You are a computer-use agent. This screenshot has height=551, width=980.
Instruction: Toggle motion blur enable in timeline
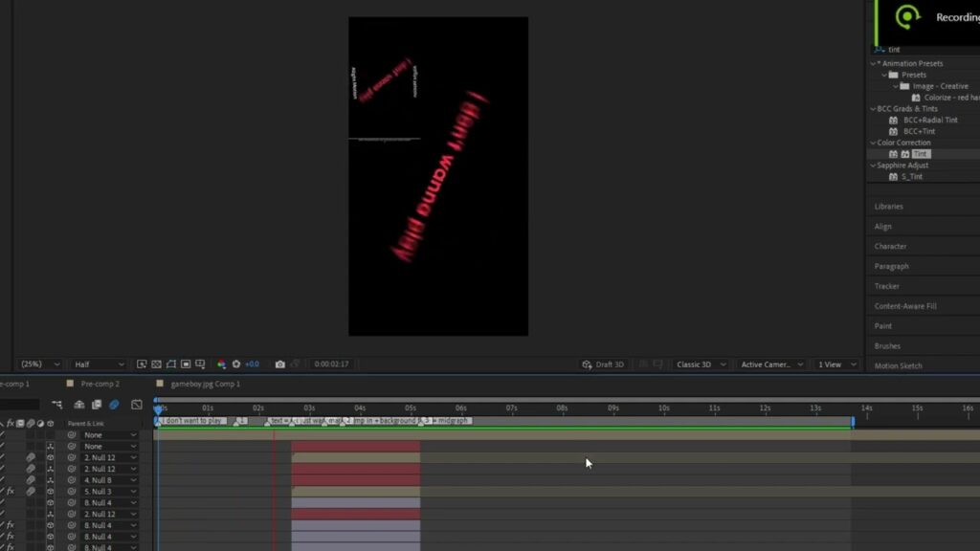click(114, 405)
